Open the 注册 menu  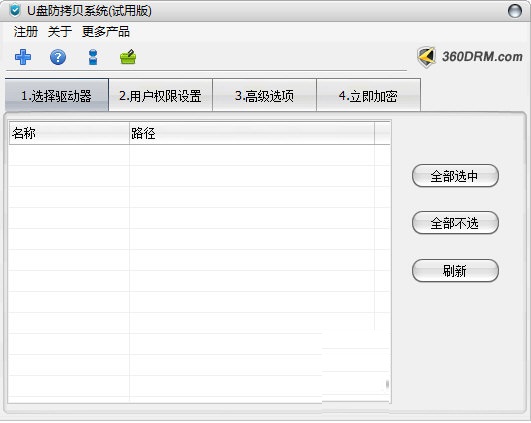click(26, 32)
